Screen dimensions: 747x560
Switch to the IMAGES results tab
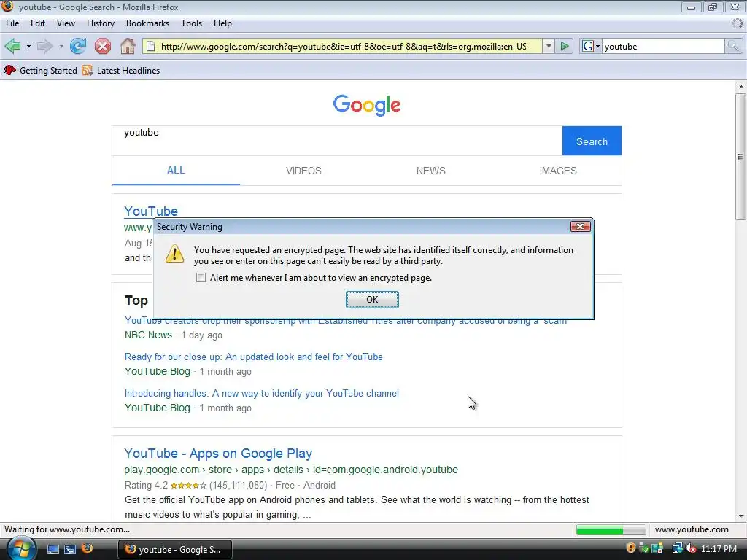(x=558, y=171)
